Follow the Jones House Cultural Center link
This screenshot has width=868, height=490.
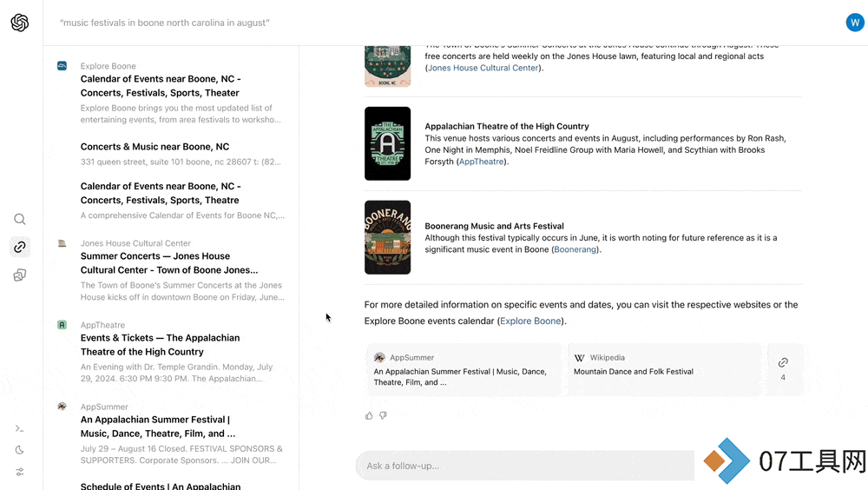click(x=483, y=68)
